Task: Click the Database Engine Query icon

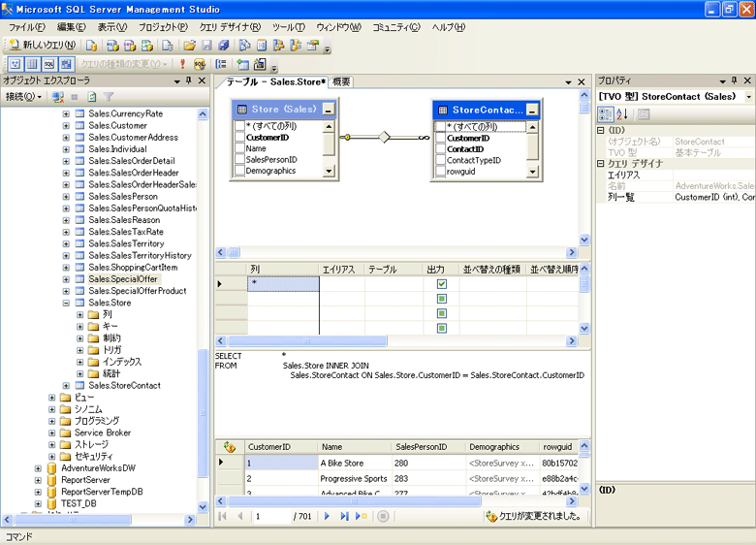Action: 92,46
